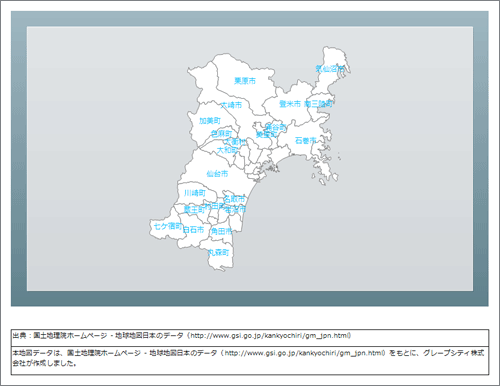This screenshot has width=500, height=386.
Task: Click the 七ケ宿町 region
Action: click(168, 226)
